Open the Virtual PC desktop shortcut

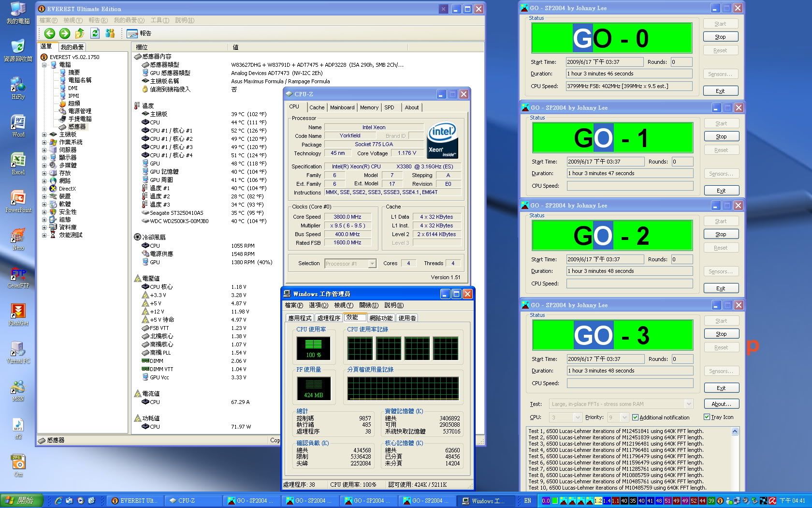coord(18,353)
